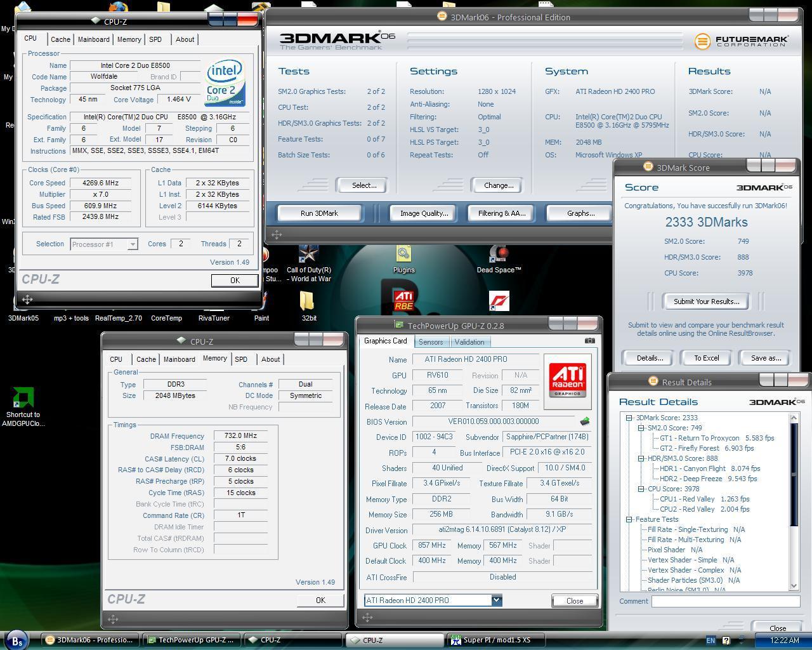
Task: Click the Futuremark Corporation logo
Action: tap(741, 41)
